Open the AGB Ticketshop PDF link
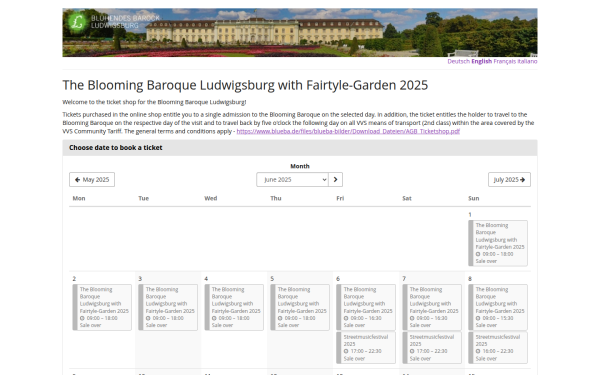600x375 pixels. click(x=348, y=131)
